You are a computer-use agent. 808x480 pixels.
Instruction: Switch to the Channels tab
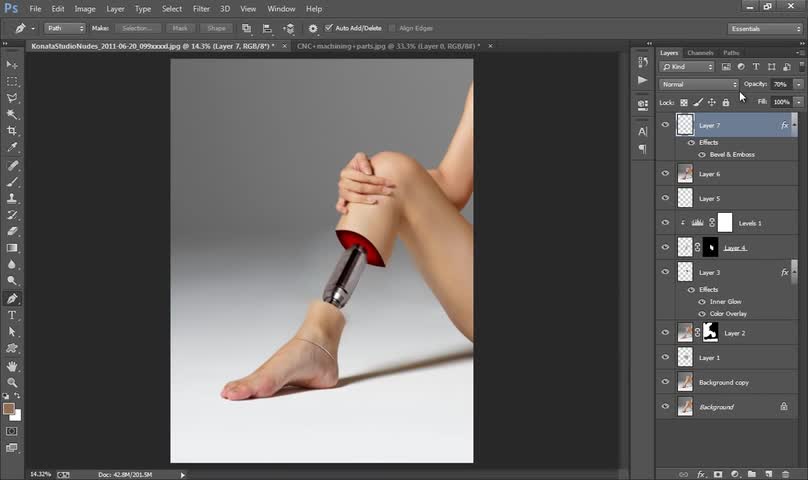(x=700, y=53)
